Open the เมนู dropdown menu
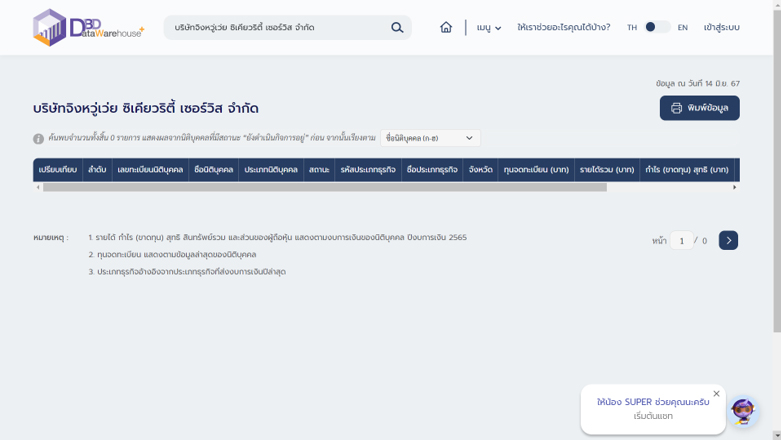This screenshot has height=440, width=781. [x=488, y=28]
